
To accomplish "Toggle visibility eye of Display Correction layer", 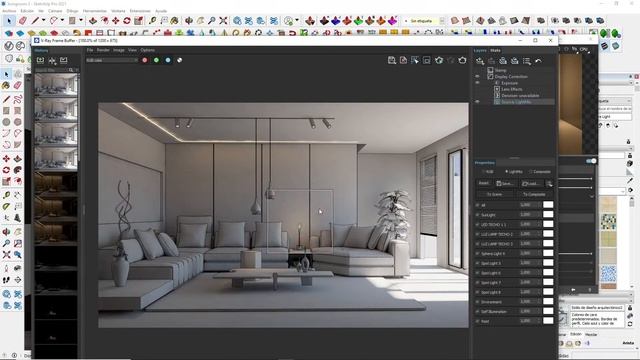I will (x=477, y=76).
